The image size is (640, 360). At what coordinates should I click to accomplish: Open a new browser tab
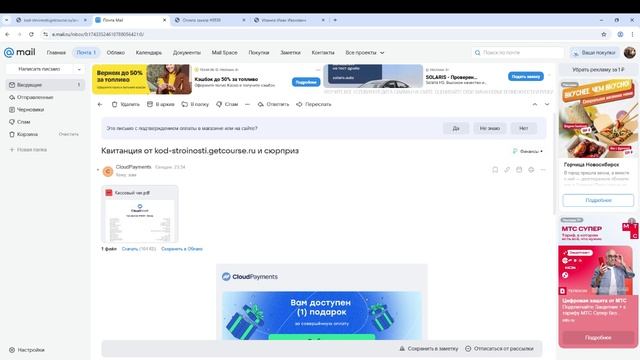tap(335, 20)
